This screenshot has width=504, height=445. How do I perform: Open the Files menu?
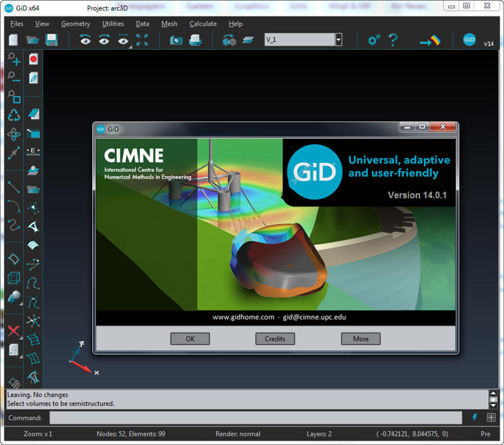pos(17,24)
